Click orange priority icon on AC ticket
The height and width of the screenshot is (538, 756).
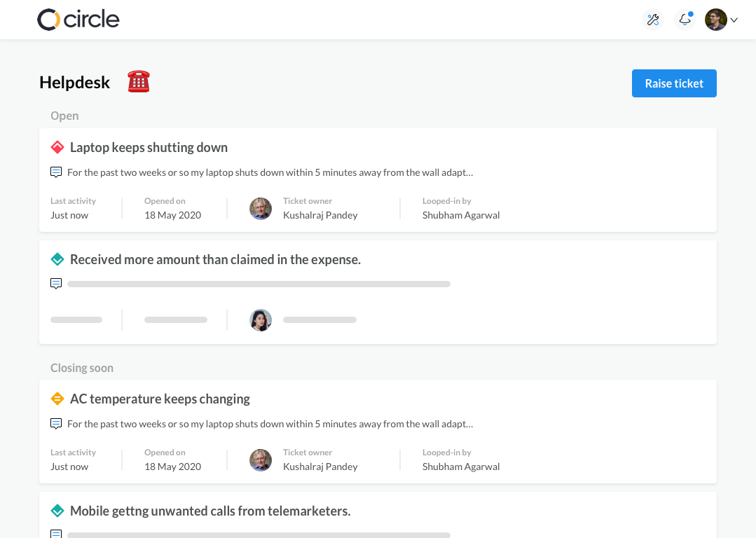coord(57,399)
